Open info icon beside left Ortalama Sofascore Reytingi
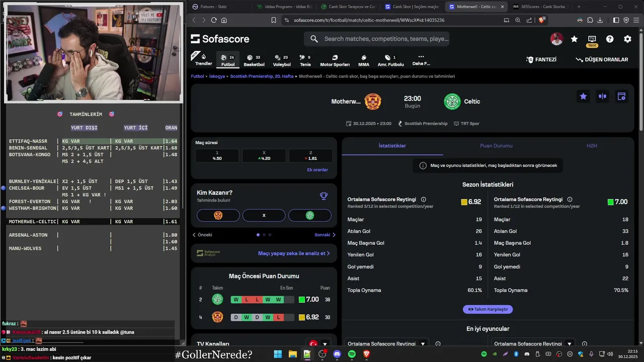The image size is (644, 362). [x=423, y=200]
